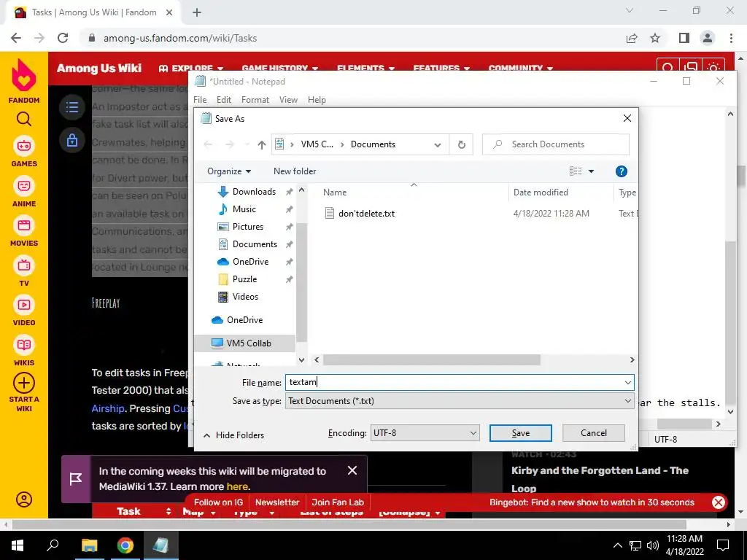The image size is (747, 560).
Task: Open the notification center icon
Action: [723, 545]
